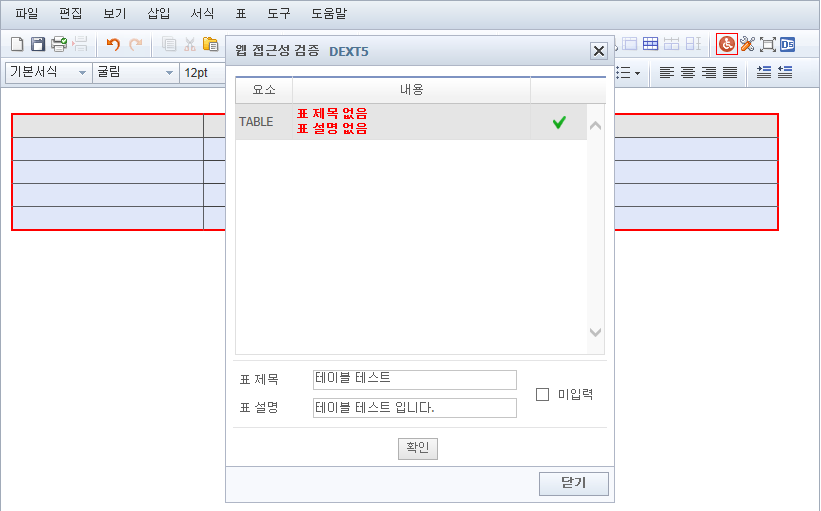Click the '표 설명 없음' warning text
This screenshot has height=511, width=821.
[332, 128]
